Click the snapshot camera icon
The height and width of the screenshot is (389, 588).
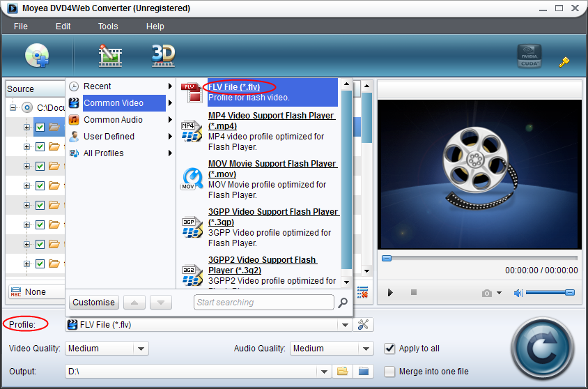click(x=487, y=293)
